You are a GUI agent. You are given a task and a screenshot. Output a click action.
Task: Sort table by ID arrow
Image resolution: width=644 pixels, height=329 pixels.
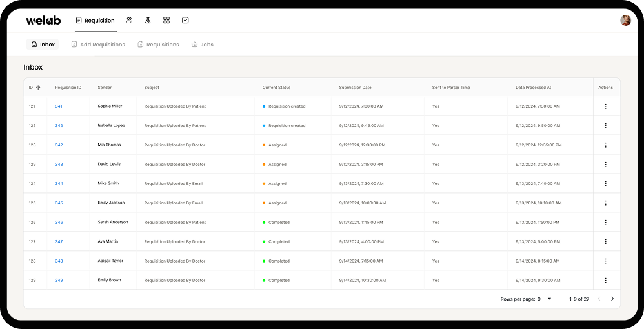point(38,88)
